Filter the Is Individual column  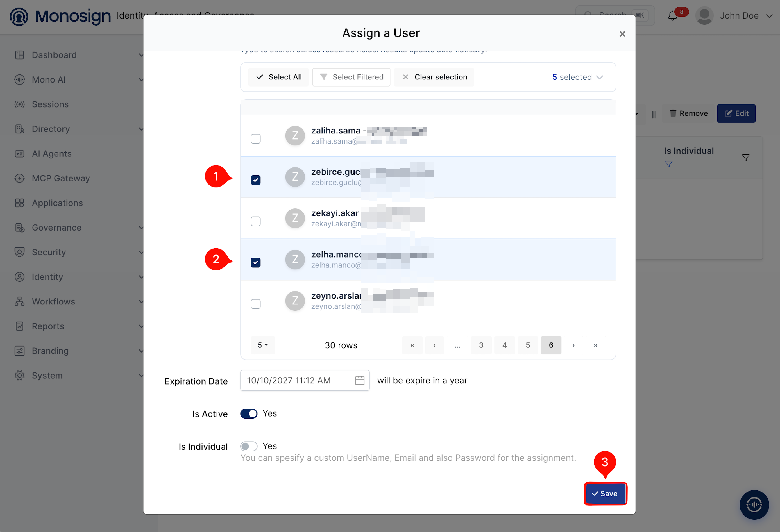pos(745,157)
